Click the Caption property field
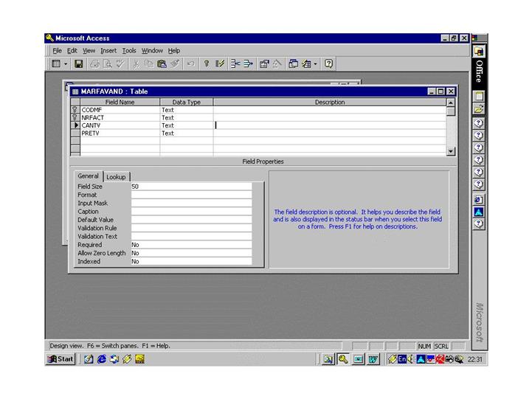The height and width of the screenshot is (399, 532). pos(191,212)
